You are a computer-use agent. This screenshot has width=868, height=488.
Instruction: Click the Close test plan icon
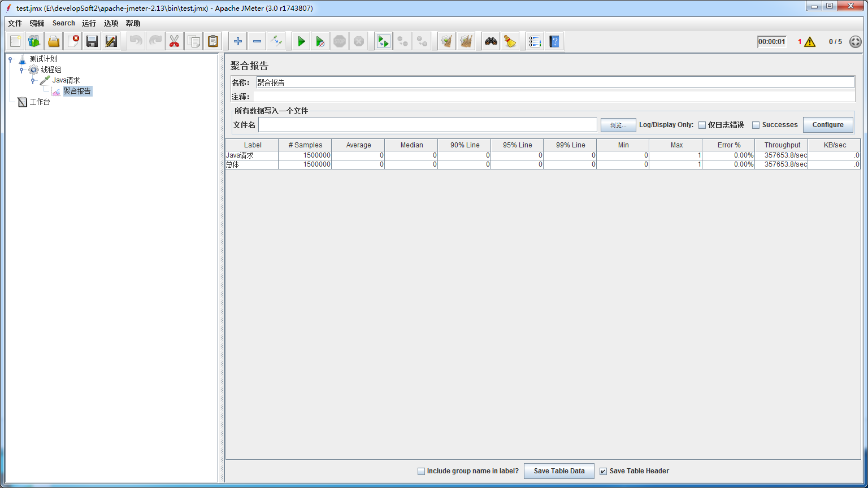point(73,41)
